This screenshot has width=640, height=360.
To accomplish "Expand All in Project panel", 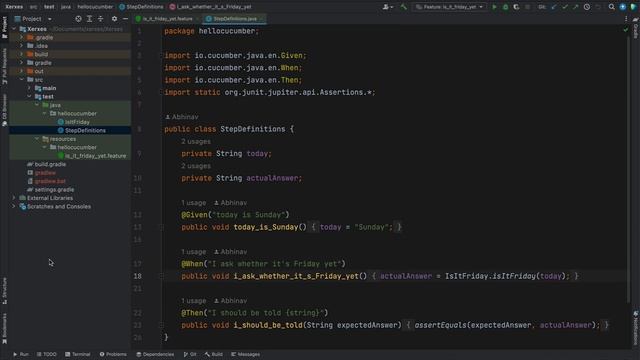I will click(89, 19).
